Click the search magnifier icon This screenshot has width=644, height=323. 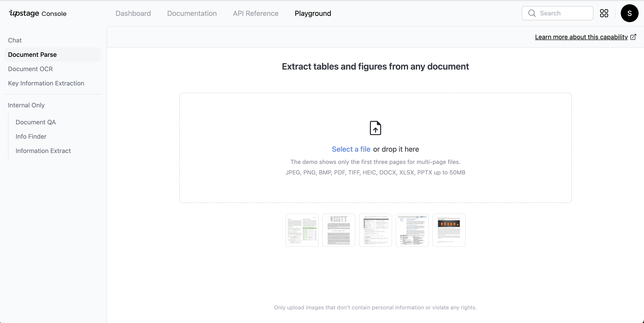pyautogui.click(x=532, y=13)
